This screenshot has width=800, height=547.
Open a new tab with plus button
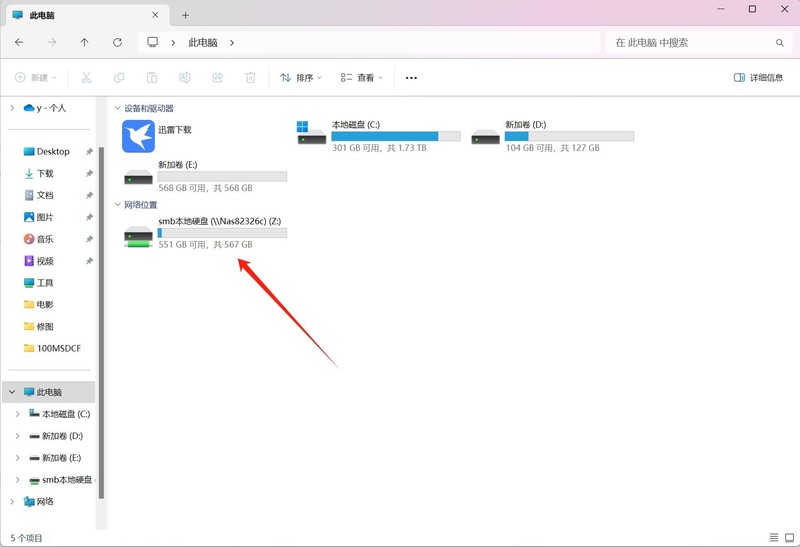tap(186, 15)
